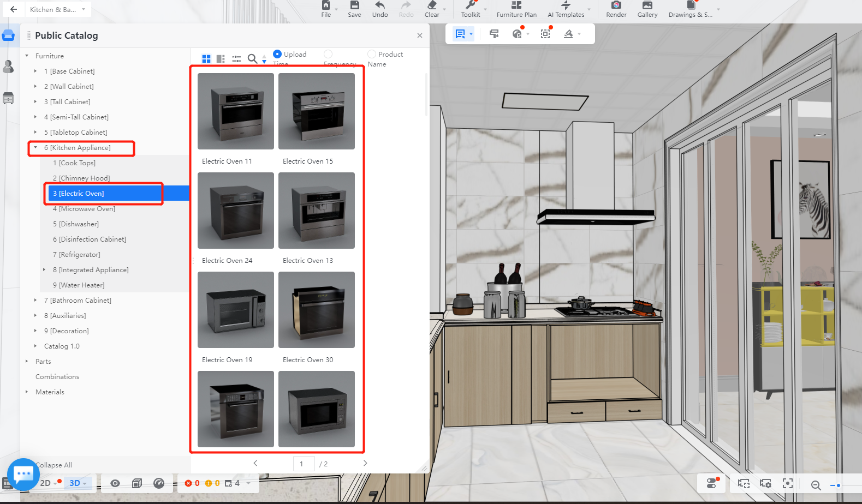Open the Gallery
This screenshot has width=862, height=504.
tap(647, 6)
